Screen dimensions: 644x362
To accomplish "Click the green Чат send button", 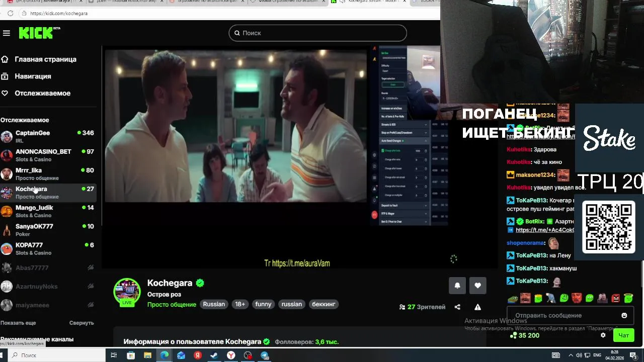I will click(624, 335).
